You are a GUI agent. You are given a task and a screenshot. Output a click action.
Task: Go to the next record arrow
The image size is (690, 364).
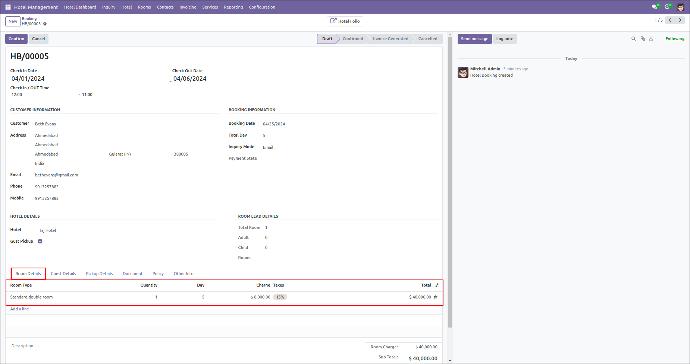pyautogui.click(x=680, y=20)
